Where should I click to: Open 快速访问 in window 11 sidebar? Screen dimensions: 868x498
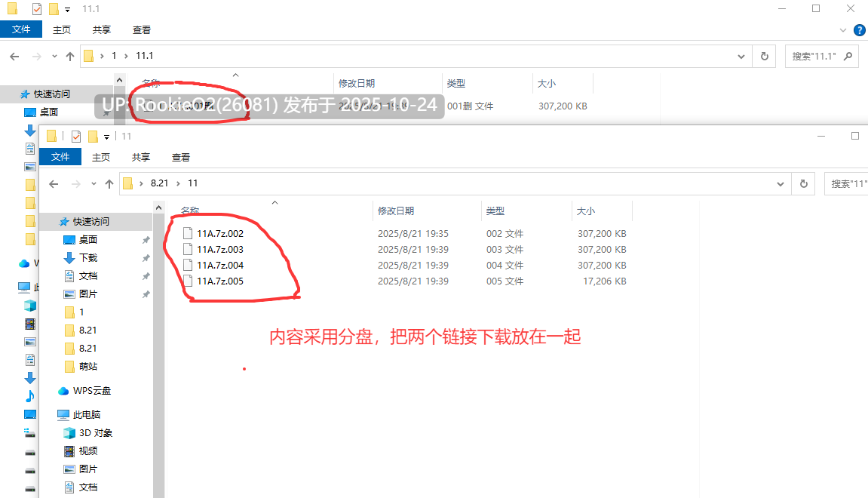pyautogui.click(x=90, y=222)
